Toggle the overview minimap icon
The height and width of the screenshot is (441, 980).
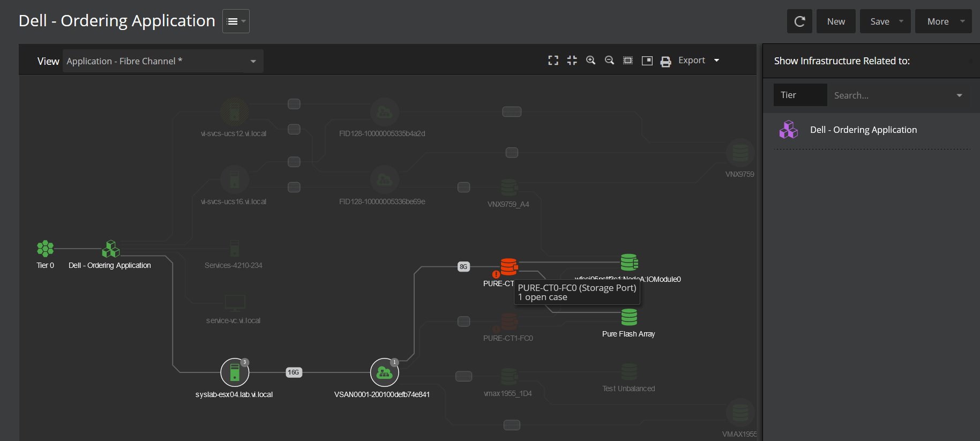click(x=647, y=61)
